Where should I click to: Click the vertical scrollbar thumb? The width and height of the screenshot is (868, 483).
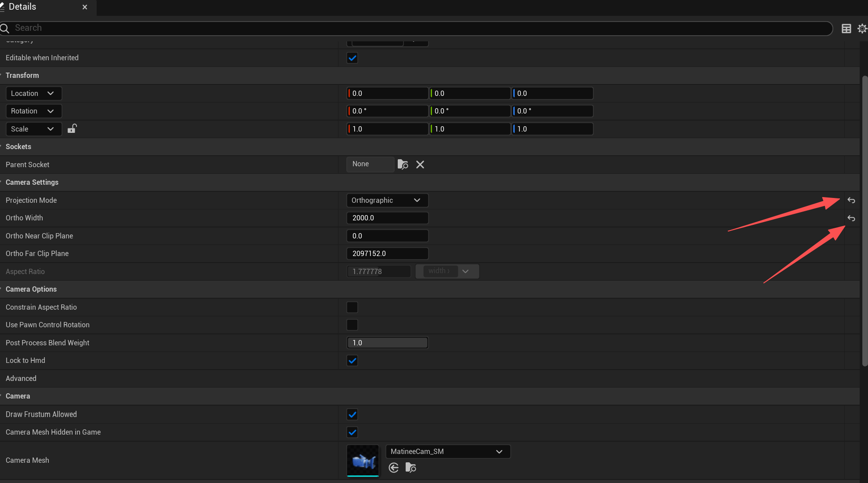point(864,221)
